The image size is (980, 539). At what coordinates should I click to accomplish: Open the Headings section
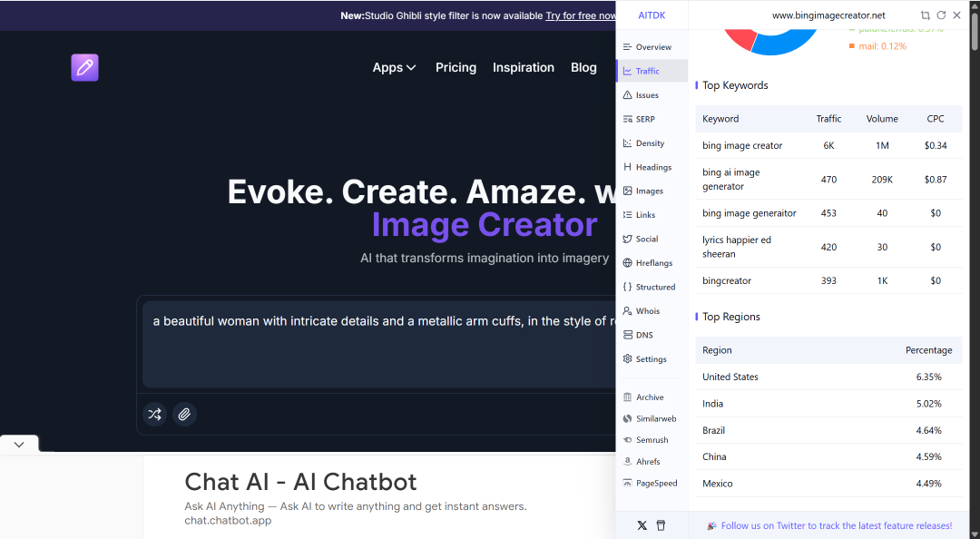click(652, 167)
